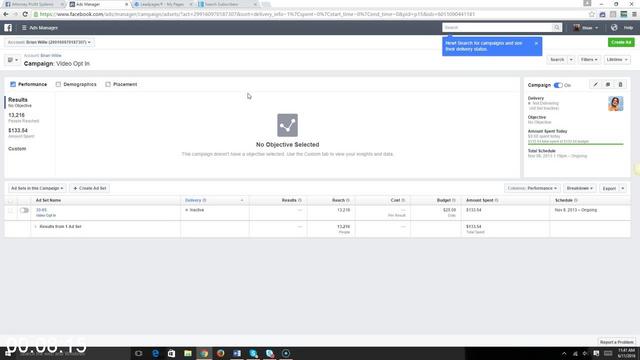This screenshot has width=640, height=360.
Task: Click the browser back arrow
Action: click(6, 14)
